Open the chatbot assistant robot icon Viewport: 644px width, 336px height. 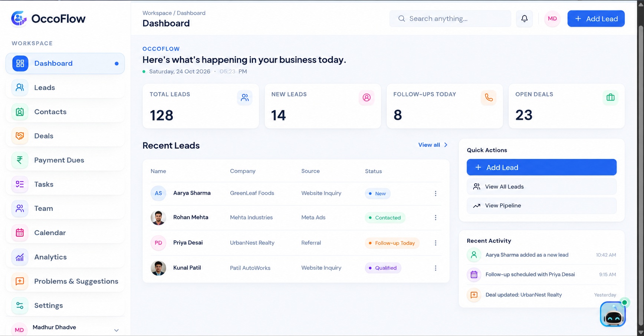point(613,314)
